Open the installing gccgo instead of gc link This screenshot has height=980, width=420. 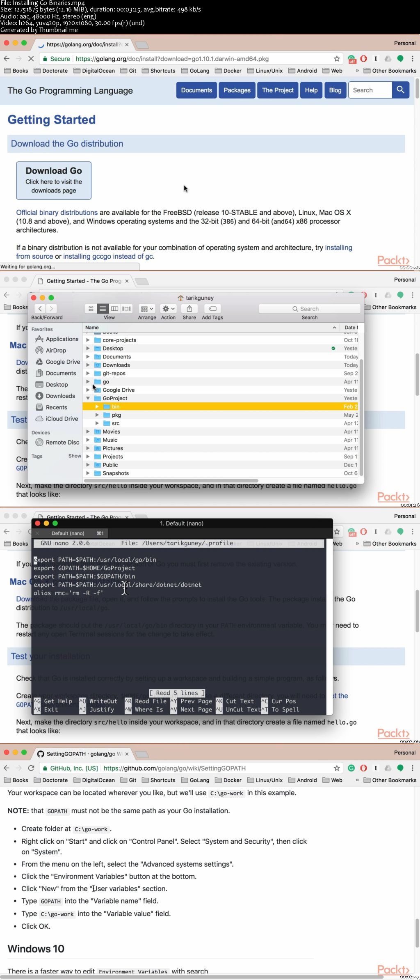[108, 256]
